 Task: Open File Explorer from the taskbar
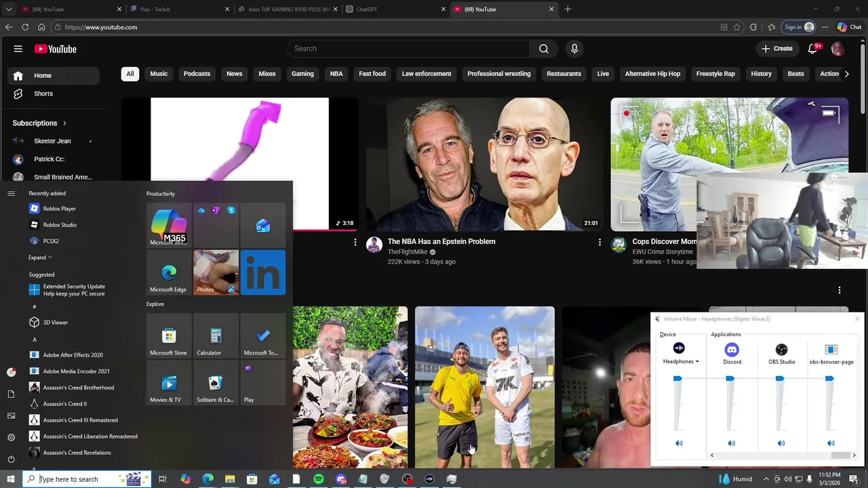click(230, 479)
